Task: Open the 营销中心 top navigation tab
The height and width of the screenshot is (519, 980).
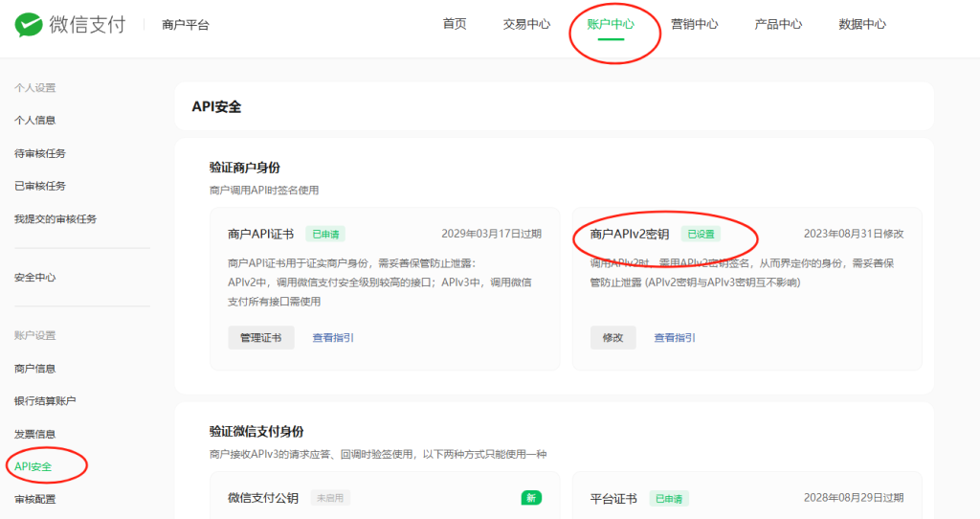Action: 695,24
